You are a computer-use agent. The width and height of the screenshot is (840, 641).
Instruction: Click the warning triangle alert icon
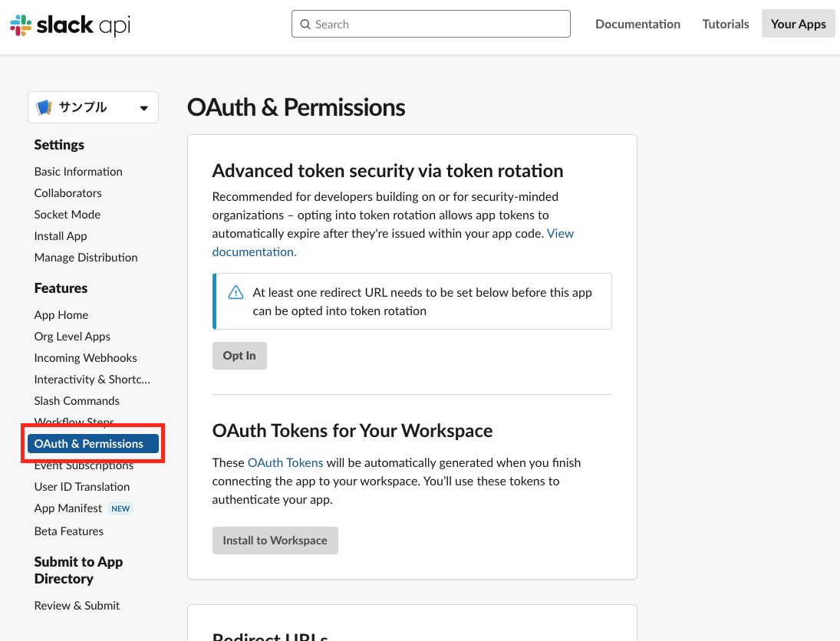click(x=236, y=292)
